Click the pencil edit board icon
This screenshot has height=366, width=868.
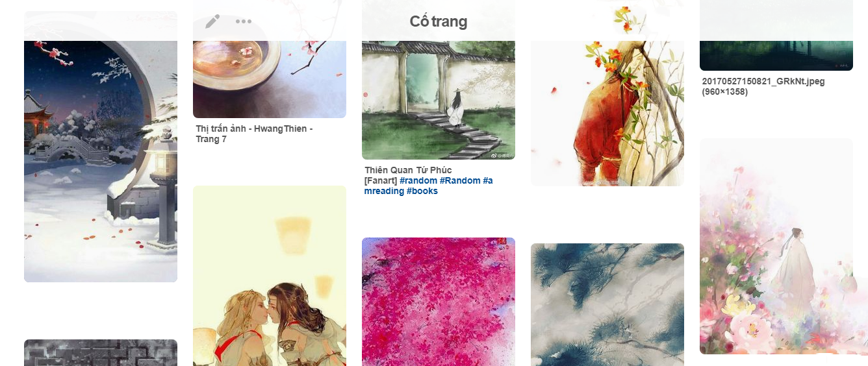pos(212,21)
